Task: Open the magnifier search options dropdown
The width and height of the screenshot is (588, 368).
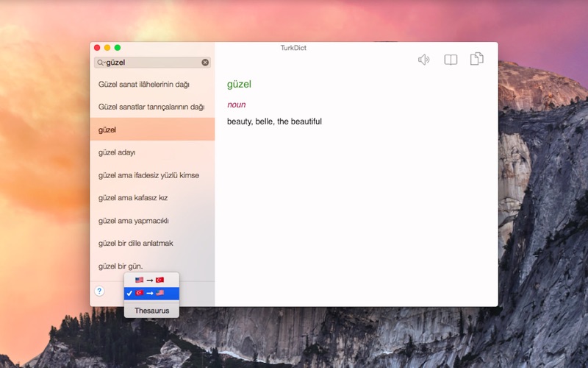Action: (x=101, y=63)
